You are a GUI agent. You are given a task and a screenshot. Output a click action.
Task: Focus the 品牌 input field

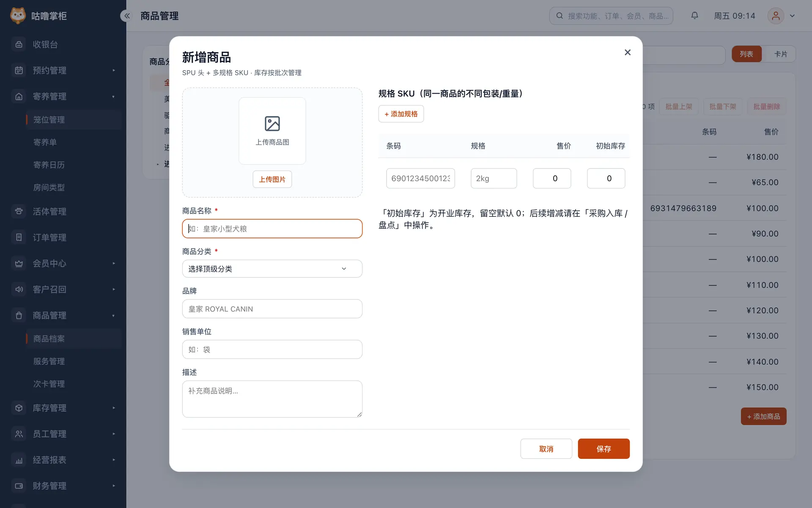tap(272, 309)
